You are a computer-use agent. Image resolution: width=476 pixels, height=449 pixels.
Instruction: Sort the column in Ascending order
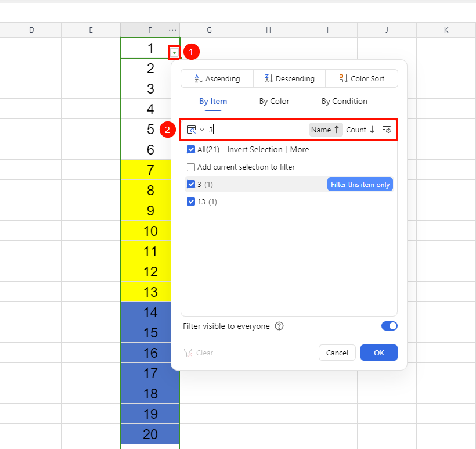pos(217,78)
